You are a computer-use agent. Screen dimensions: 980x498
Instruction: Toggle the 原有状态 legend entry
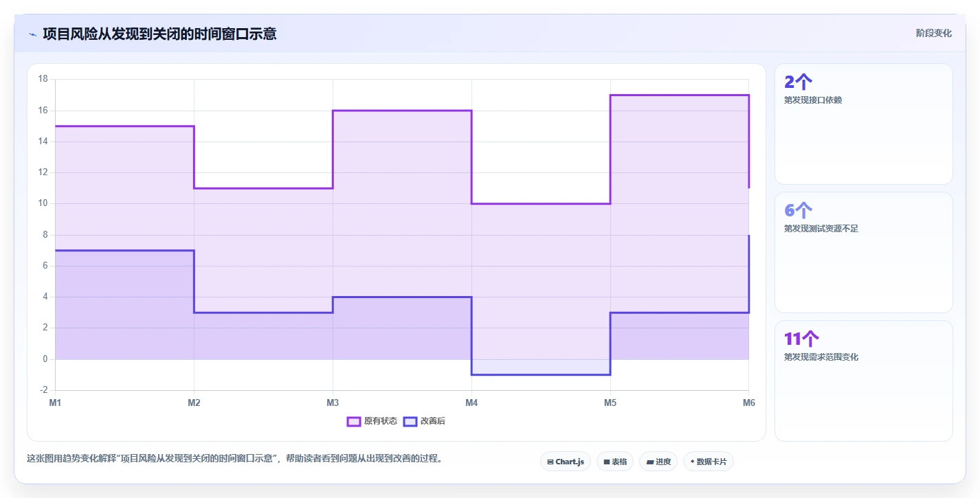click(372, 421)
